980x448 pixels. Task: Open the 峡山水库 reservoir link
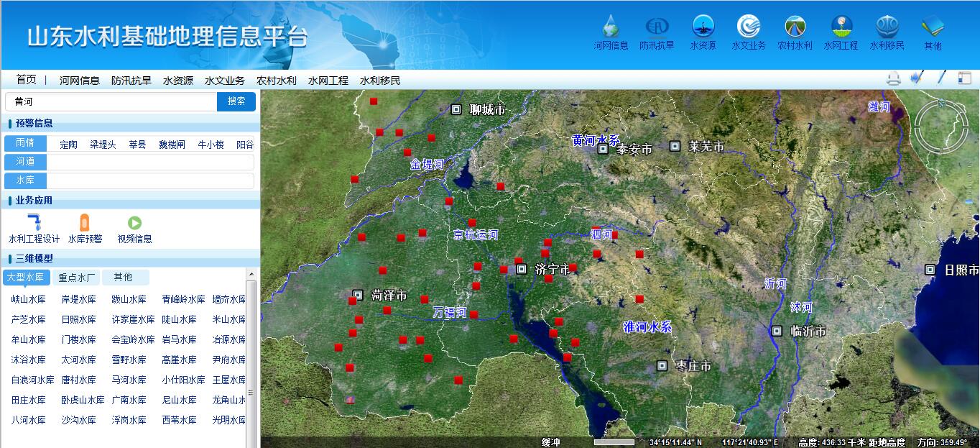click(28, 300)
